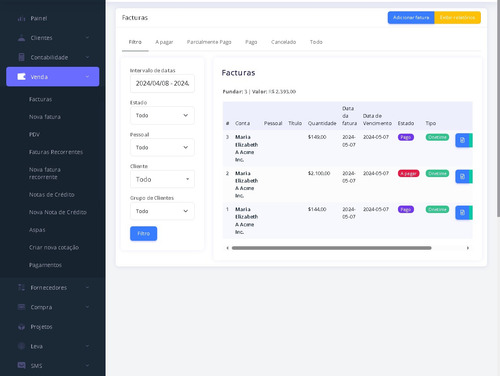
Task: Switch to the Parcialmente Pago tab
Action: [209, 42]
